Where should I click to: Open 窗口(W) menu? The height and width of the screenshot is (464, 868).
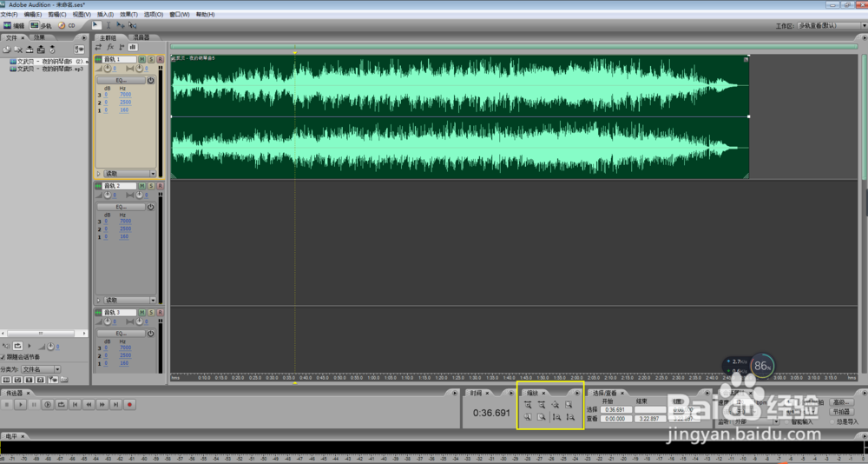[180, 15]
